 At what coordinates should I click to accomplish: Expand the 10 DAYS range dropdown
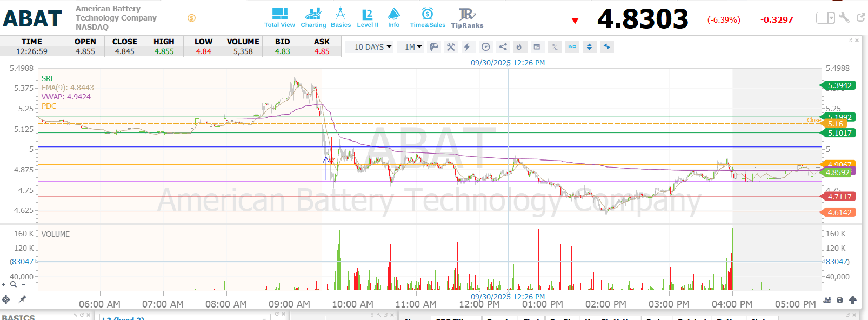(x=373, y=47)
